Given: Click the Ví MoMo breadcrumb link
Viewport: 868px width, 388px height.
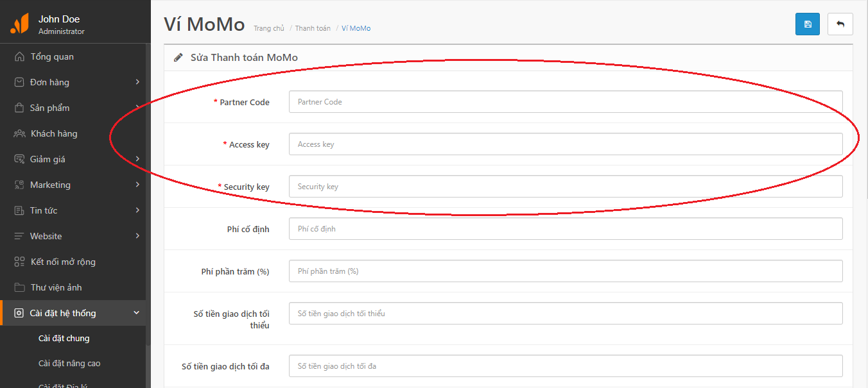Looking at the screenshot, I should pos(356,28).
